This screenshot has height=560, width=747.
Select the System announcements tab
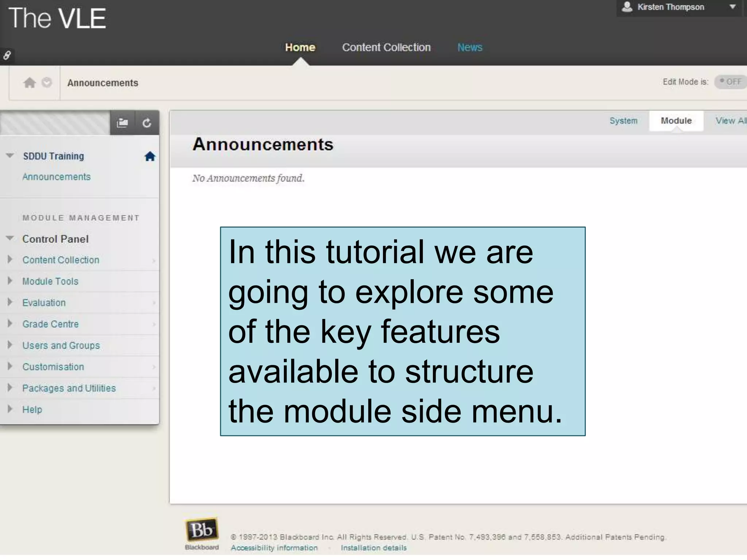(623, 121)
